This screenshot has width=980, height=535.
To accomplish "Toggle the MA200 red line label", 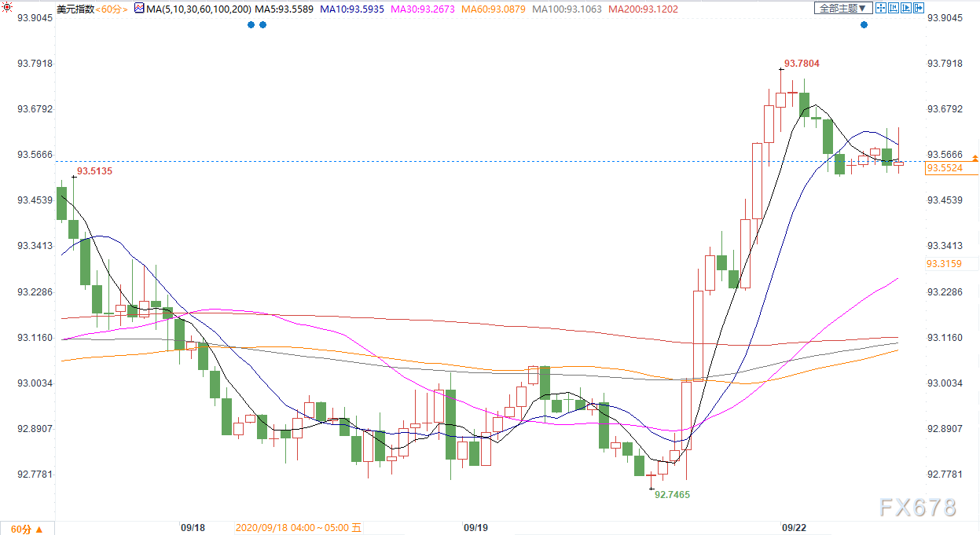I will tap(643, 9).
